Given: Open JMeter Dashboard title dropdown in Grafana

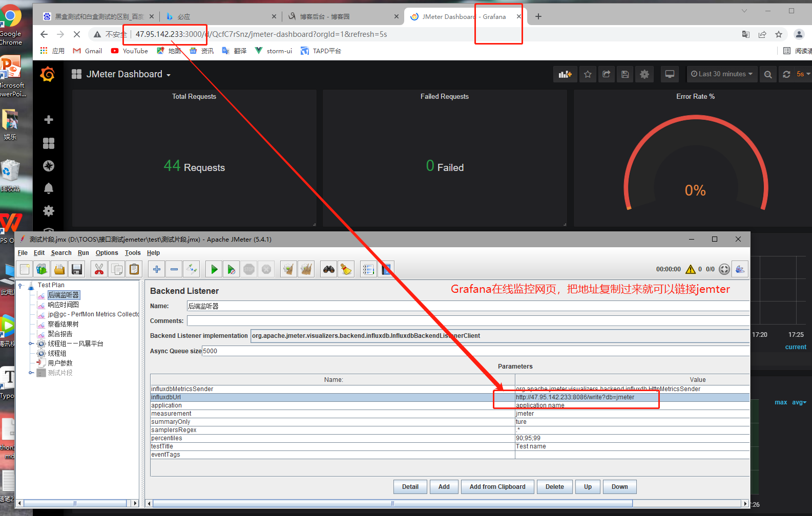Looking at the screenshot, I should pos(128,74).
